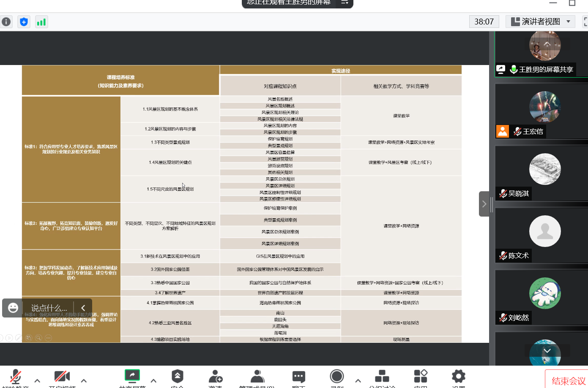
Task: Open the breakout rooms icon
Action: 382,376
